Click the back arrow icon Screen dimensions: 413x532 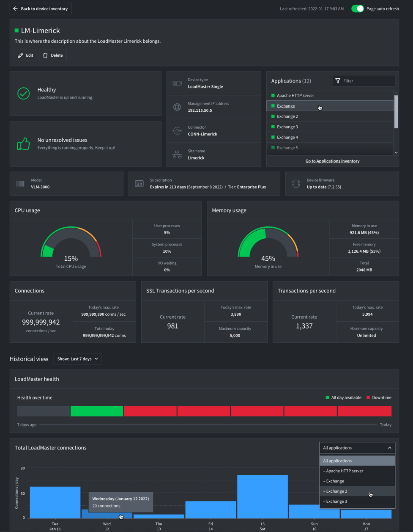[x=16, y=8]
